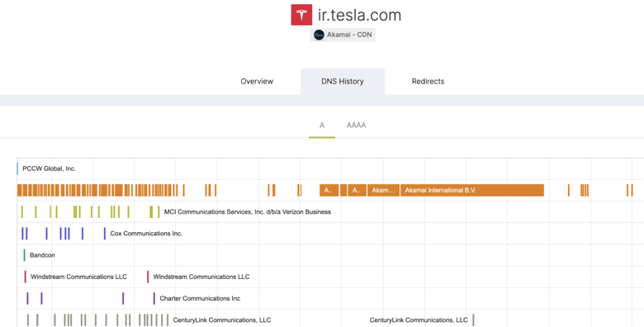Open the Redirects tab

point(428,82)
